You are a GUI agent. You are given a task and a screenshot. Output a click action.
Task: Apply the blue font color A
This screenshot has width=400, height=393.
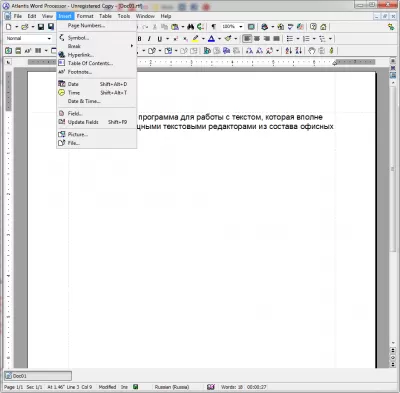point(211,39)
